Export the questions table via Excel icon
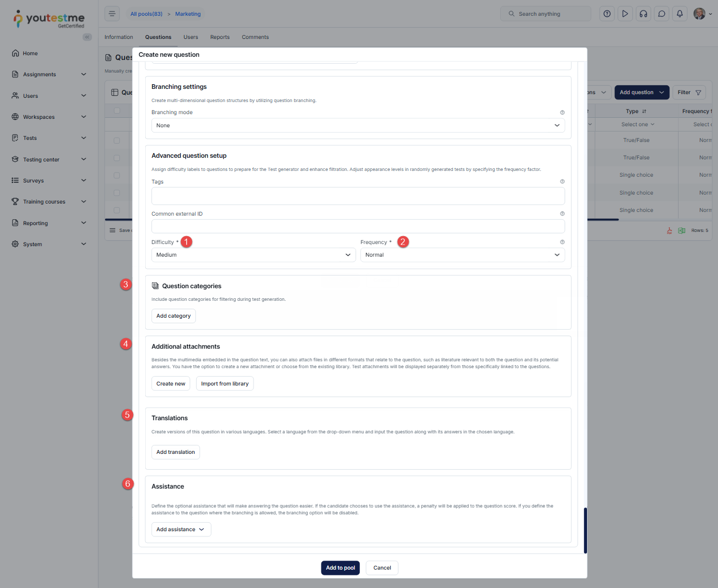 (682, 230)
